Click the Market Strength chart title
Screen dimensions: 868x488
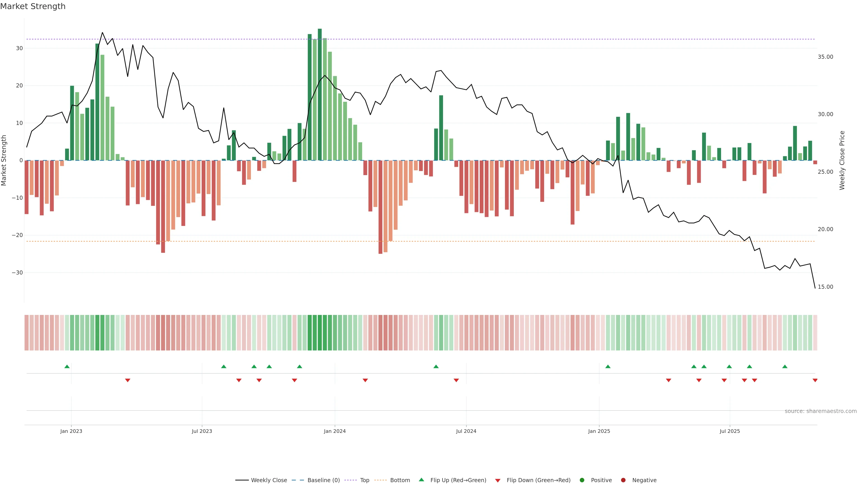click(33, 6)
